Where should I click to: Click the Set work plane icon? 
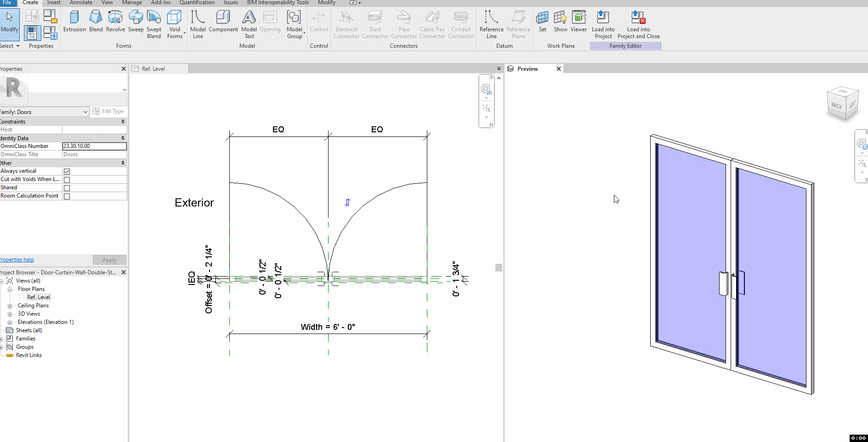click(x=543, y=22)
